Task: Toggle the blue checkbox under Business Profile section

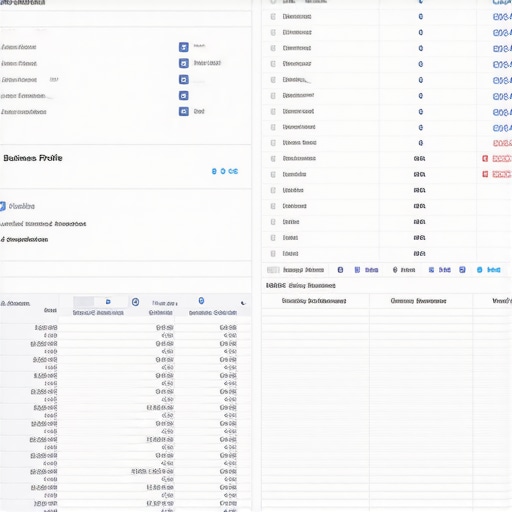Action: tap(3, 206)
